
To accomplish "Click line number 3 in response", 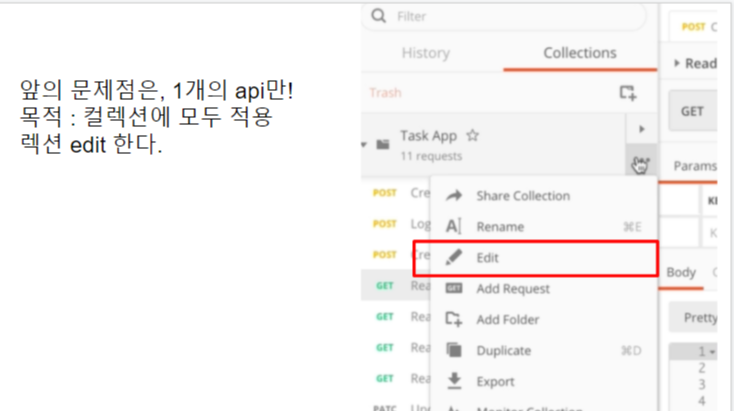I will click(x=701, y=384).
